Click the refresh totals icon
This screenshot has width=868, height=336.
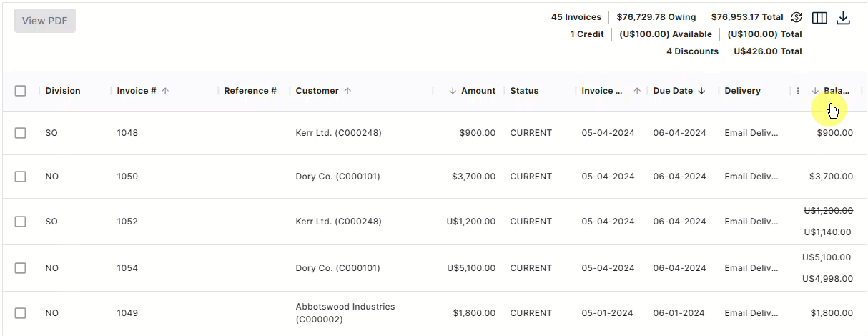click(797, 17)
